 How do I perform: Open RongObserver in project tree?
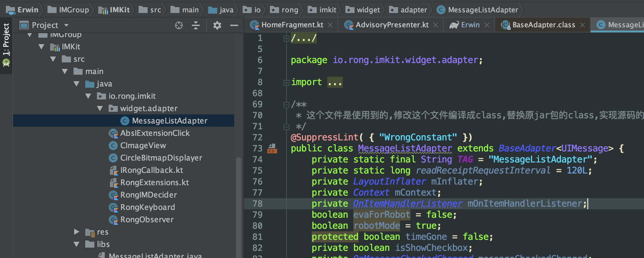pyautogui.click(x=142, y=220)
